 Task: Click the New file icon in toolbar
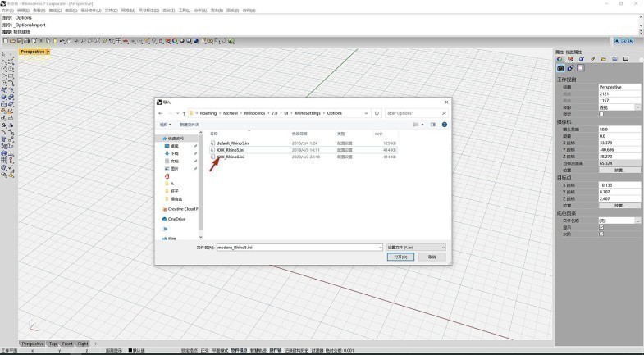pyautogui.click(x=5, y=40)
